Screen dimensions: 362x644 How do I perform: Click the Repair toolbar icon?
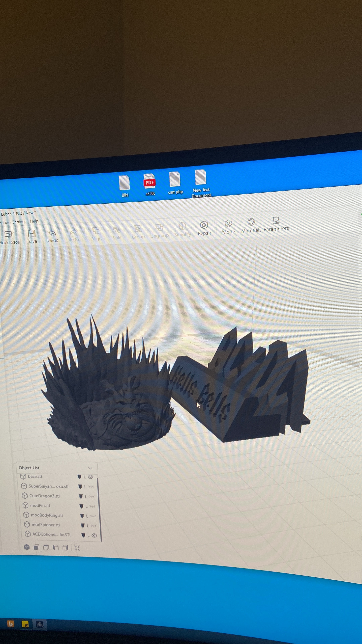pos(204,225)
